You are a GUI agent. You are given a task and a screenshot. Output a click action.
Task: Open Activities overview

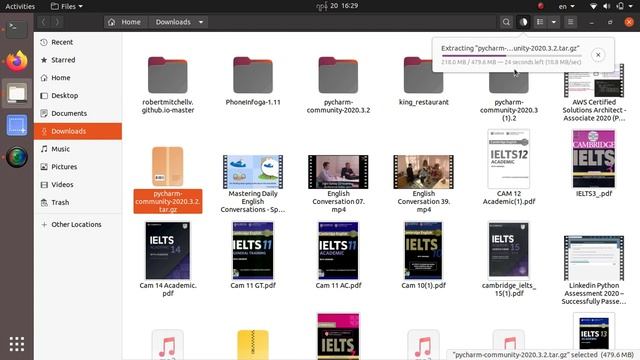click(x=20, y=6)
